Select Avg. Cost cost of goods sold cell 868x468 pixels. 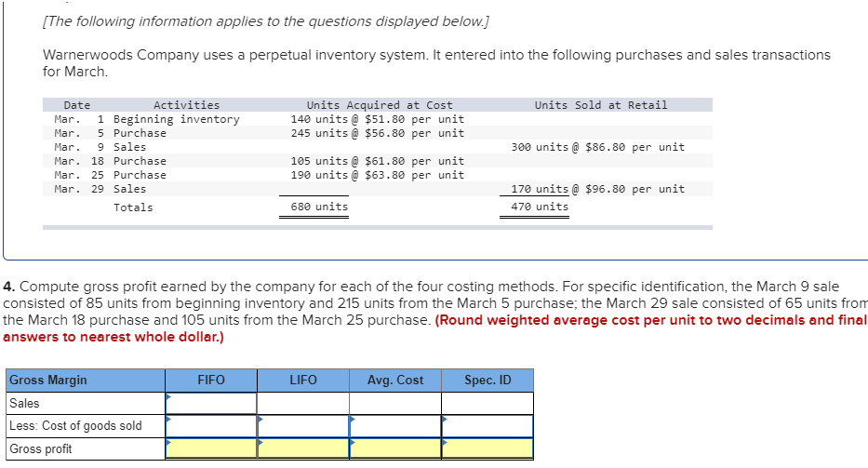[395, 426]
